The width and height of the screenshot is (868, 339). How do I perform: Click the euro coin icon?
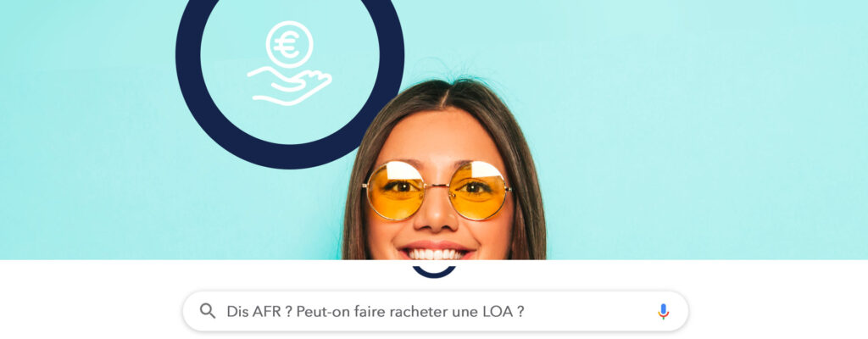pyautogui.click(x=290, y=44)
